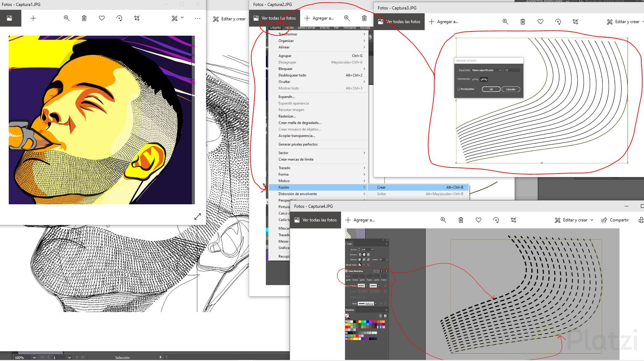Click the arrow right of Selección in status bar
Screen dimensions: 644x361
161,357
